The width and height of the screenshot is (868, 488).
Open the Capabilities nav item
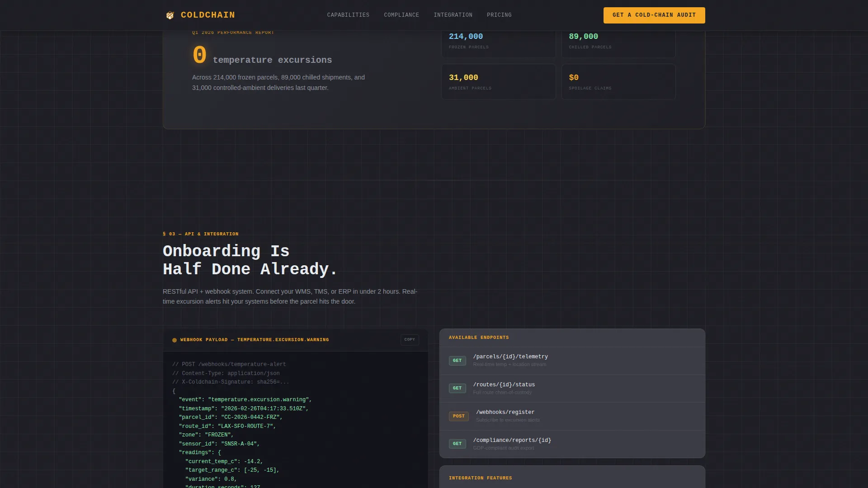pos(348,15)
